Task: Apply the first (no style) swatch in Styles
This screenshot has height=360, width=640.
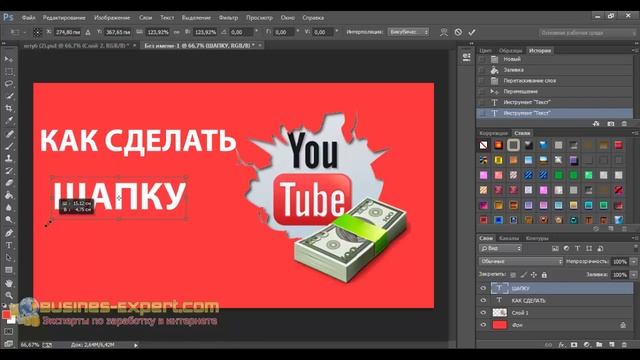Action: pos(483,145)
